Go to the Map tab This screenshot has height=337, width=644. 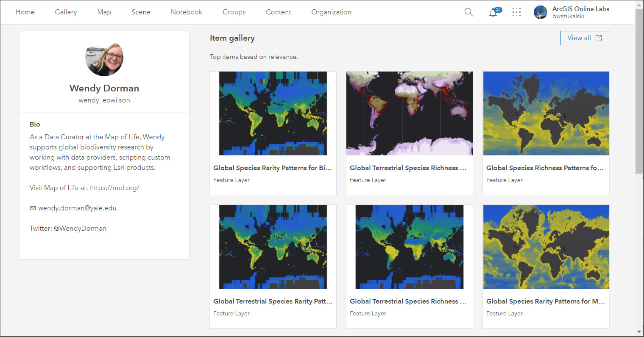[x=104, y=12]
